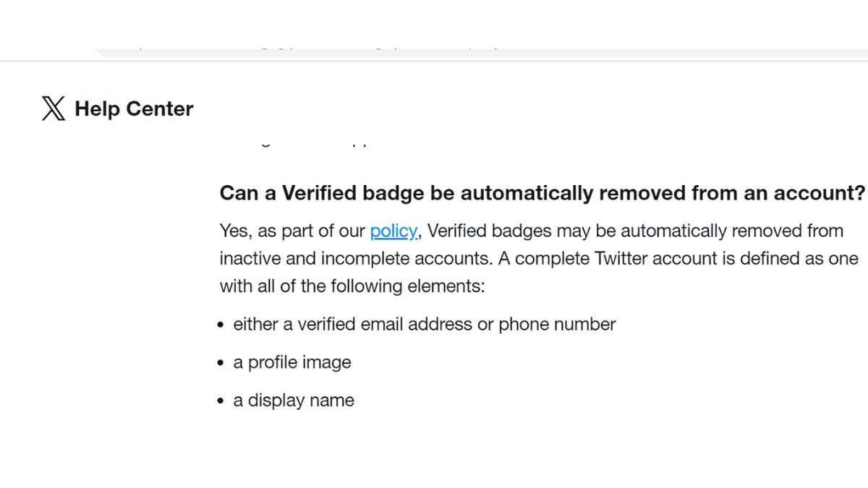Click the bullet dot before 'either a verified'
Viewport: 868px width, 488px height.
click(222, 326)
